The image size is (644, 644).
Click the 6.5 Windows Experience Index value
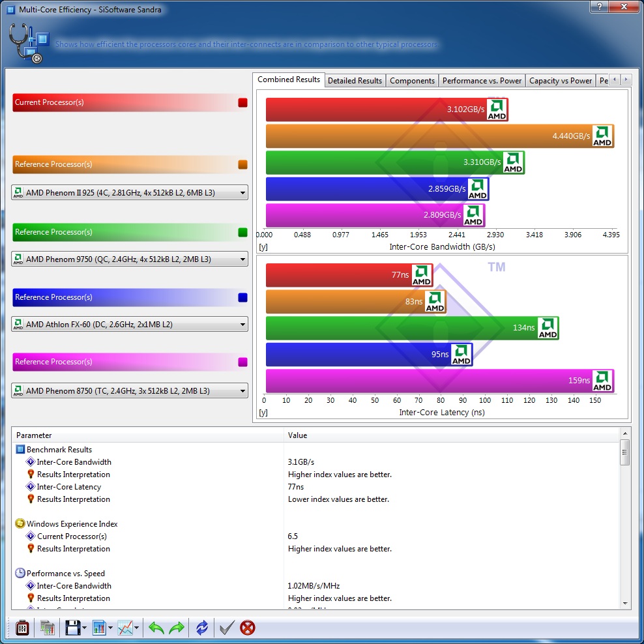tap(293, 536)
